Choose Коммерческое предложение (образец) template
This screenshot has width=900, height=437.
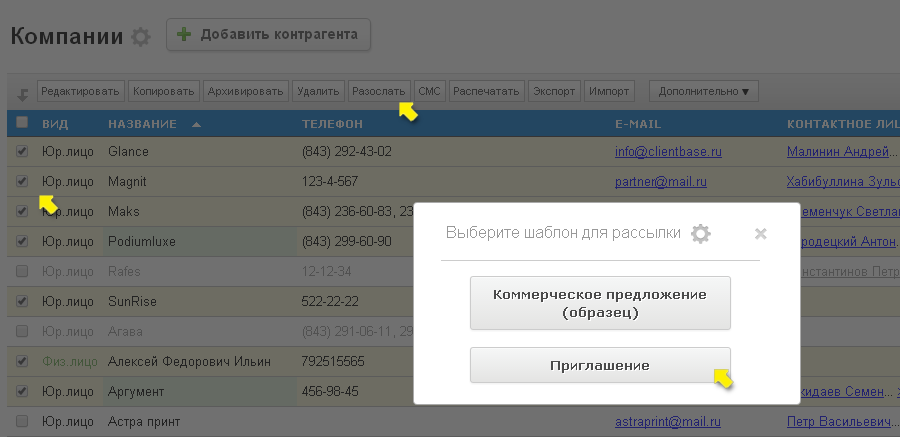[600, 304]
